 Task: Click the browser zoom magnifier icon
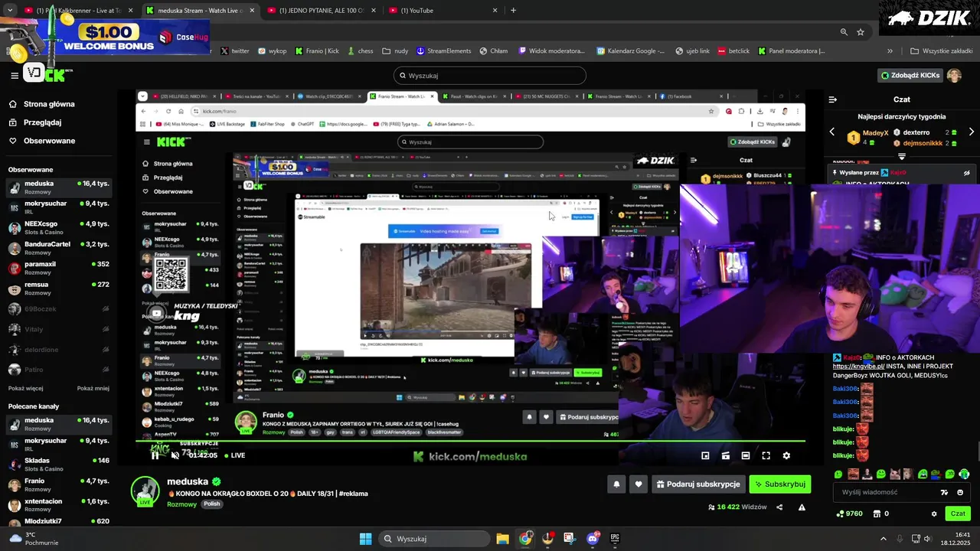coord(844,32)
